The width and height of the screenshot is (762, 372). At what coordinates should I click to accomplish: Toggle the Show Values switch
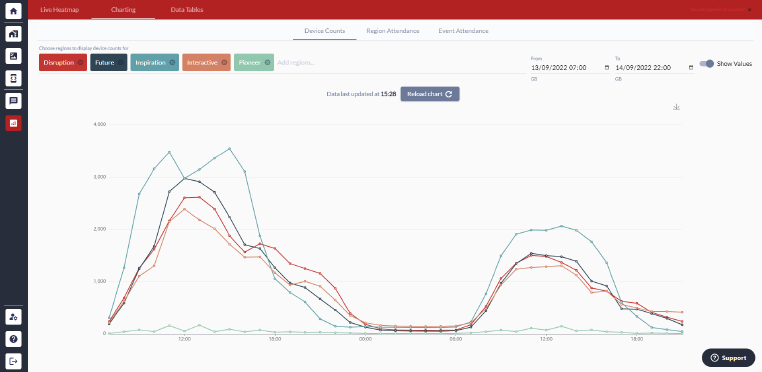point(707,64)
